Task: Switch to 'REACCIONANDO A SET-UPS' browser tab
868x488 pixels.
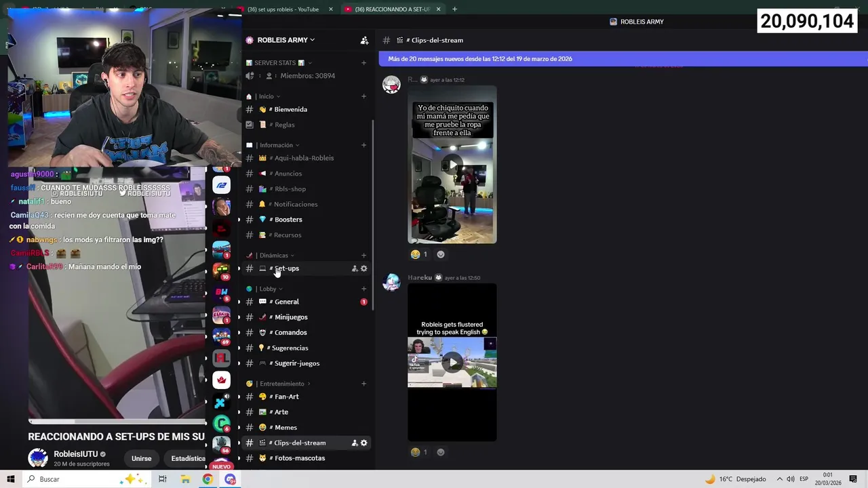Action: click(x=392, y=9)
